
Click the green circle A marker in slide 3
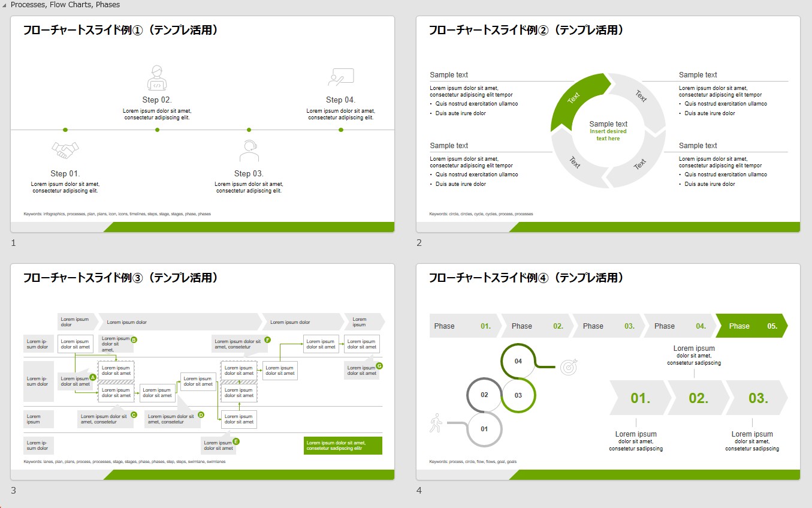[92, 377]
